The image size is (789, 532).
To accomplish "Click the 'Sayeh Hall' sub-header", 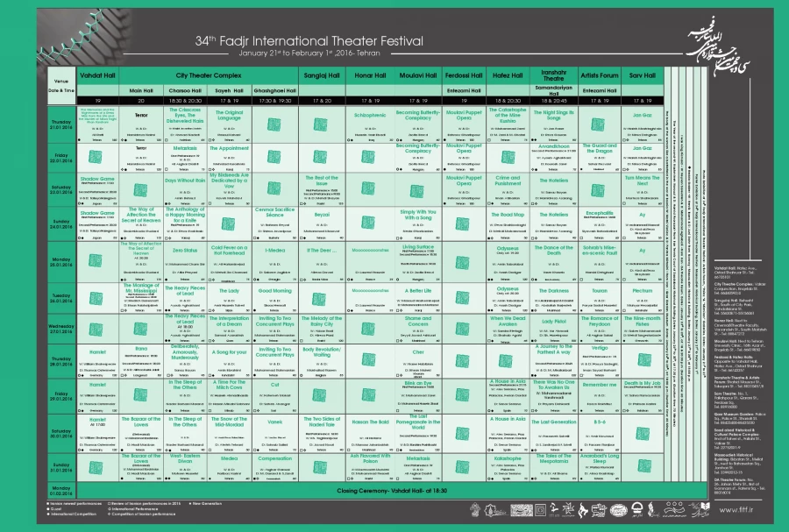I will pos(229,90).
